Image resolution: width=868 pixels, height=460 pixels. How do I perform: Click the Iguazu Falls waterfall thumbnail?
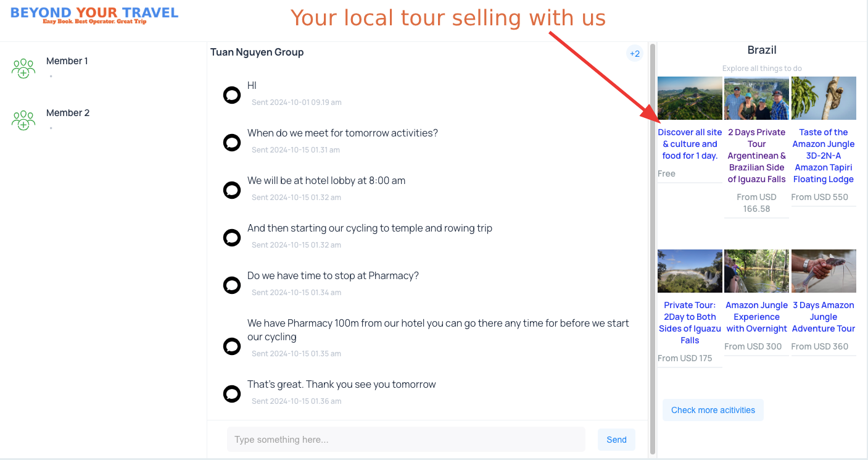[x=690, y=271]
